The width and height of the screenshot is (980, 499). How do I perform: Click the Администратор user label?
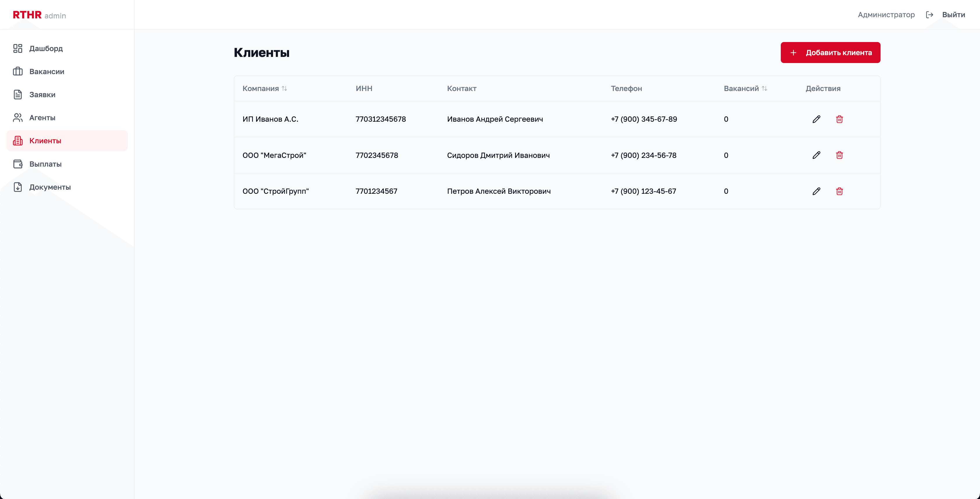click(x=886, y=15)
